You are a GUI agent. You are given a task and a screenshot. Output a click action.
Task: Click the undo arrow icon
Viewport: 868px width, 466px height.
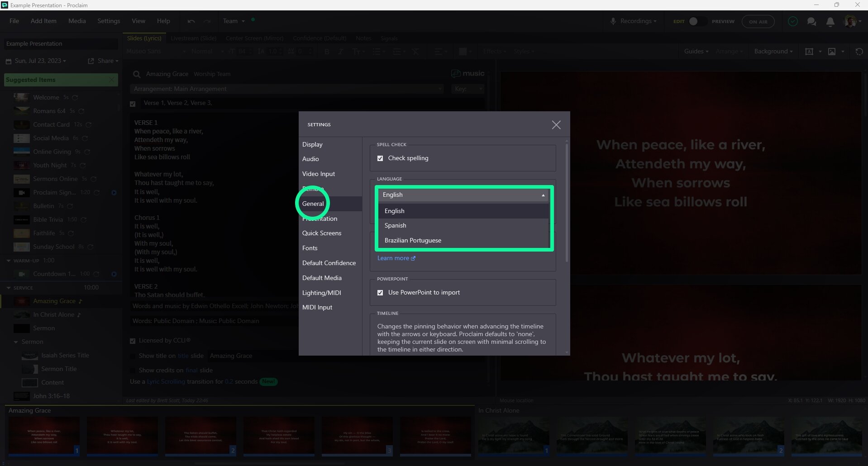click(191, 21)
